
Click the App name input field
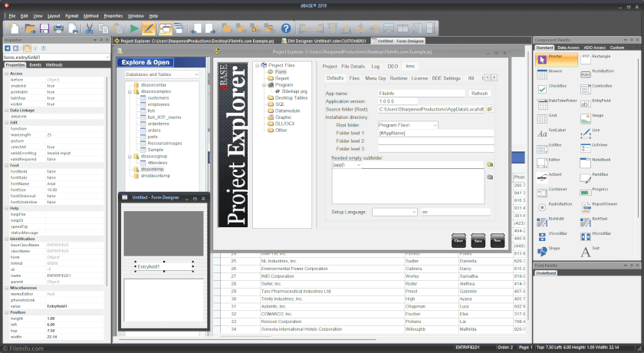422,94
